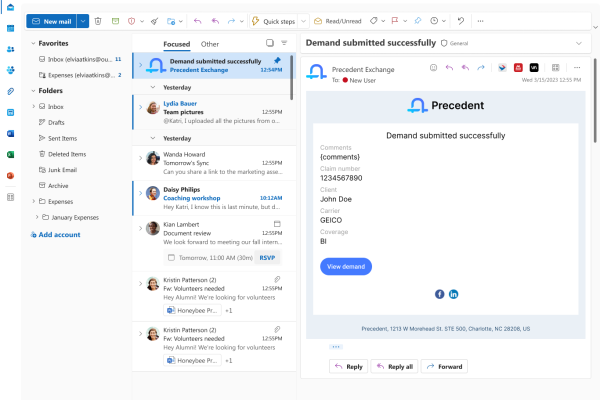Click the Forward button below the email

click(444, 366)
